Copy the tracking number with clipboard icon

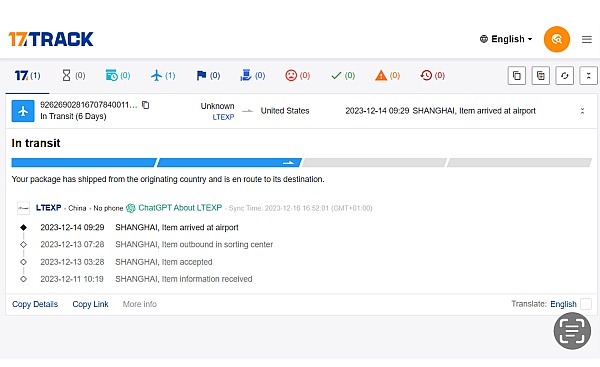145,105
